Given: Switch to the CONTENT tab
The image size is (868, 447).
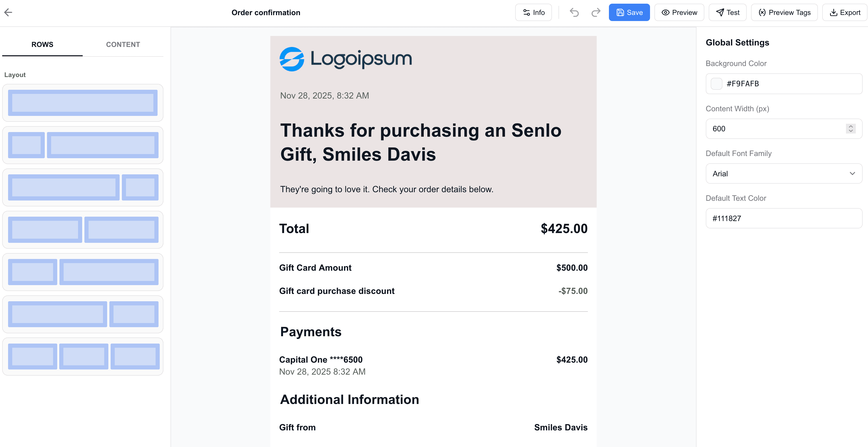Looking at the screenshot, I should pos(123,44).
